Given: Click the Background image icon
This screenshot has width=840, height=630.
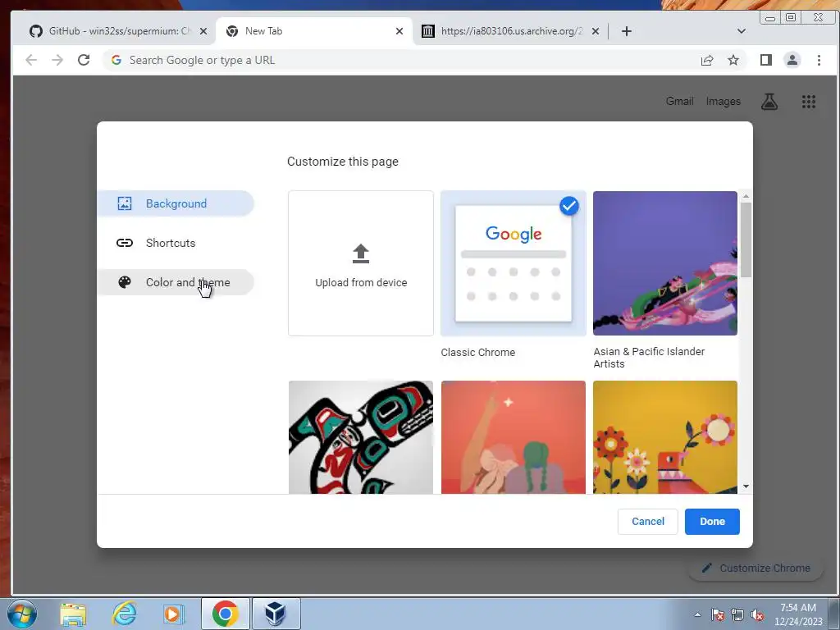Looking at the screenshot, I should pos(125,203).
